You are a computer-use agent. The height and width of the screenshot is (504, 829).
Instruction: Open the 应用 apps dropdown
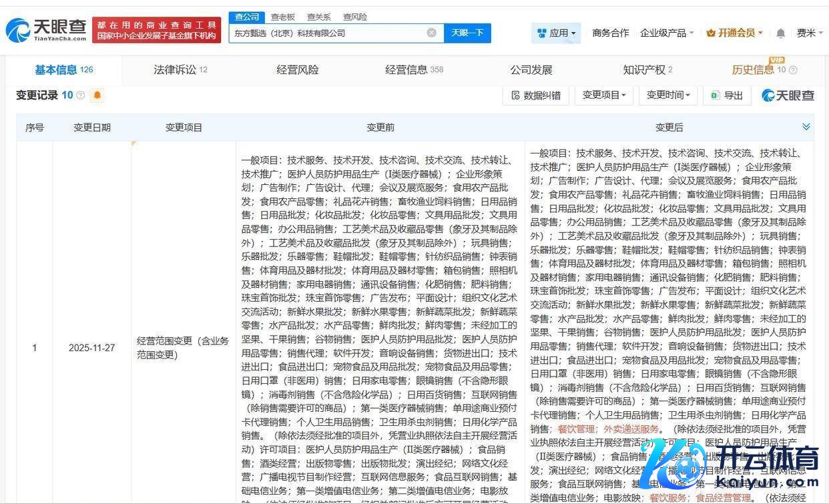coord(556,33)
